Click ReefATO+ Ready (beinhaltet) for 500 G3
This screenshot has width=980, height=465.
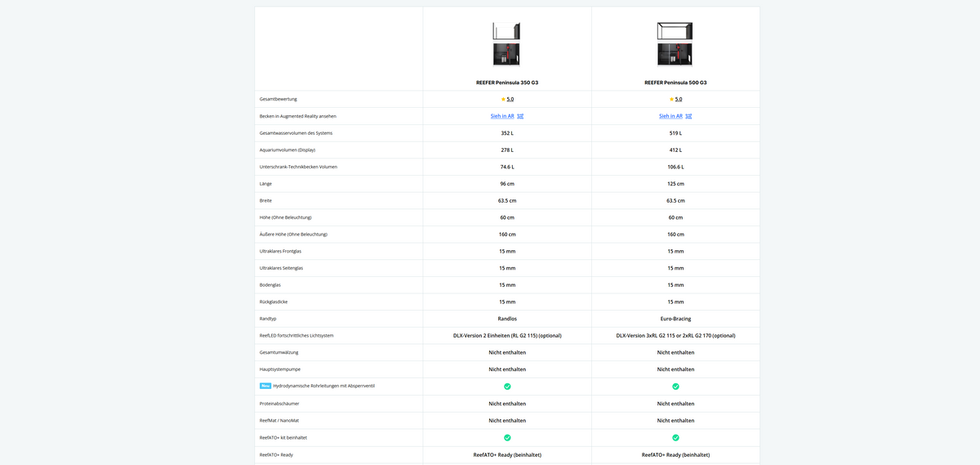point(675,454)
